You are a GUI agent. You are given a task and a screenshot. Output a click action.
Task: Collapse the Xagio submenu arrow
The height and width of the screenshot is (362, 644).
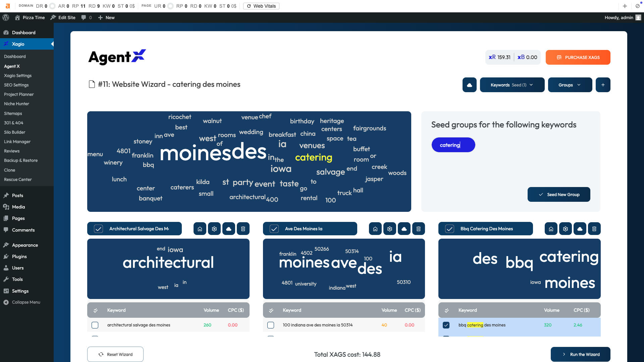[x=52, y=44]
